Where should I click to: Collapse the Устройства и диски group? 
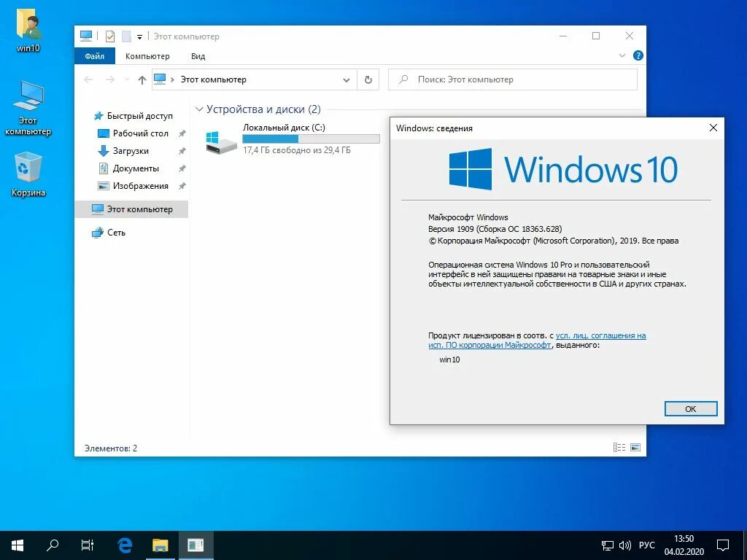pyautogui.click(x=199, y=109)
